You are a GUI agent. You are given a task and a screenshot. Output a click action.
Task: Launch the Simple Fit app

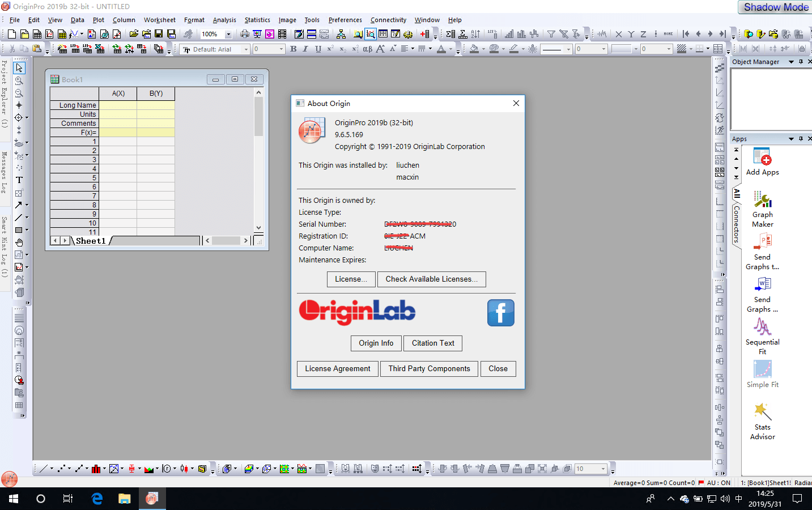tap(763, 374)
